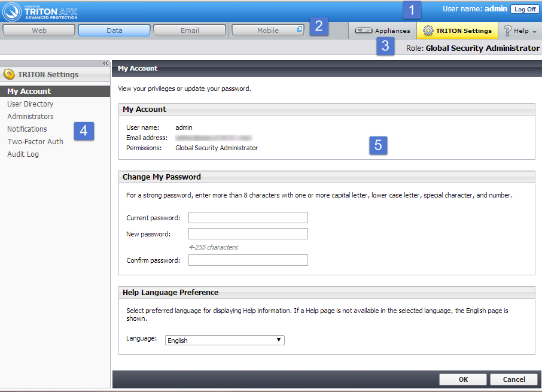Click the '4-255 characters' hint text
Viewport: 542px width, 392px height.
pos(214,247)
